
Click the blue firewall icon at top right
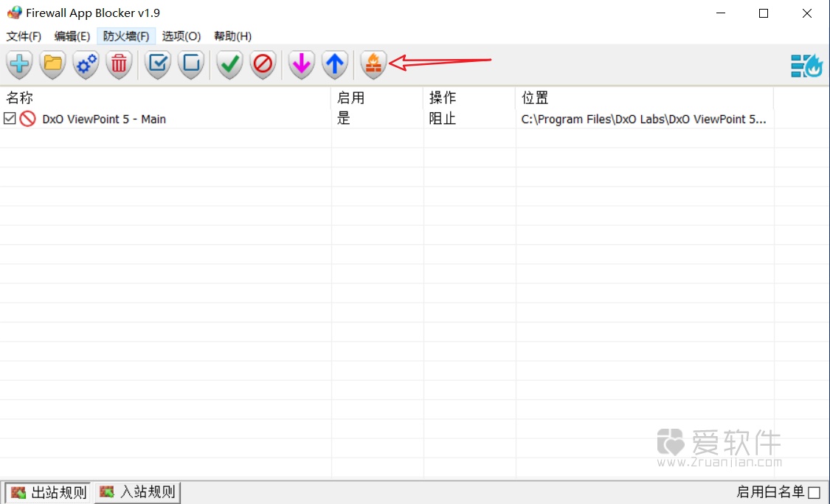tap(807, 65)
